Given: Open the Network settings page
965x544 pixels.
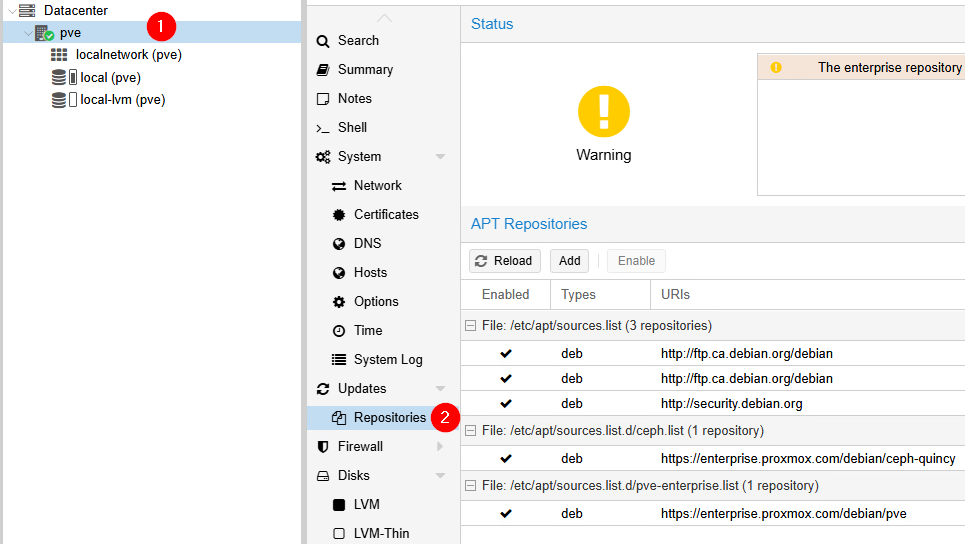Looking at the screenshot, I should coord(377,186).
